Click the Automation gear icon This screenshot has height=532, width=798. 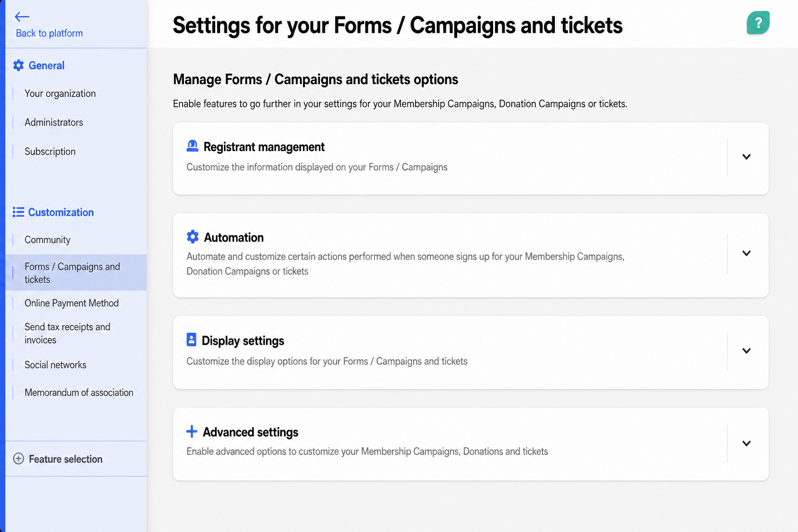(x=193, y=237)
